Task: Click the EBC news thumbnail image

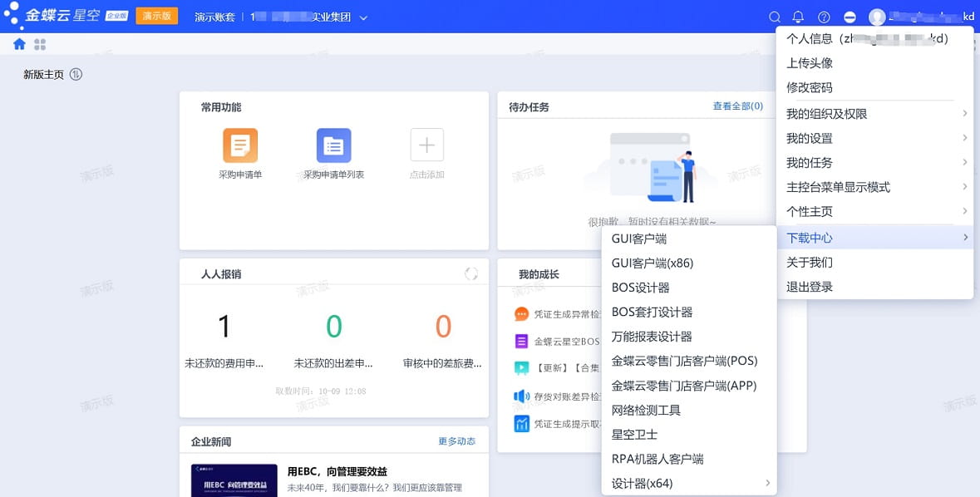Action: point(234,480)
